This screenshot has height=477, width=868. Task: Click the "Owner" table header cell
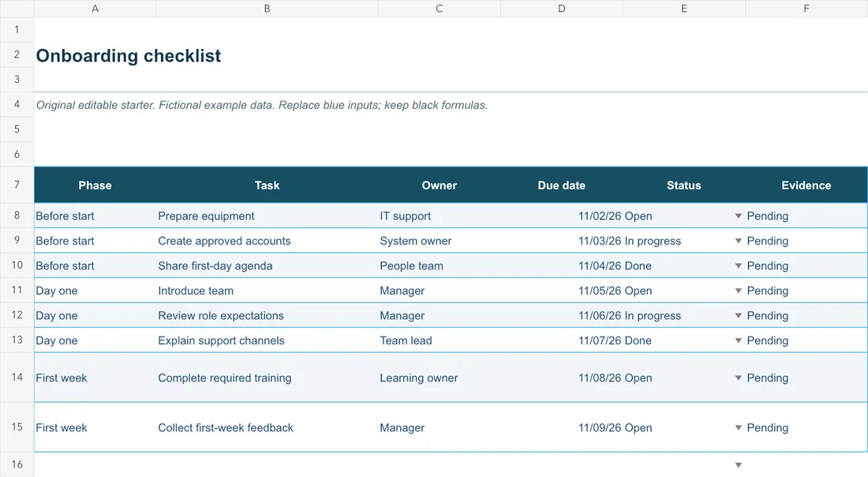point(439,185)
